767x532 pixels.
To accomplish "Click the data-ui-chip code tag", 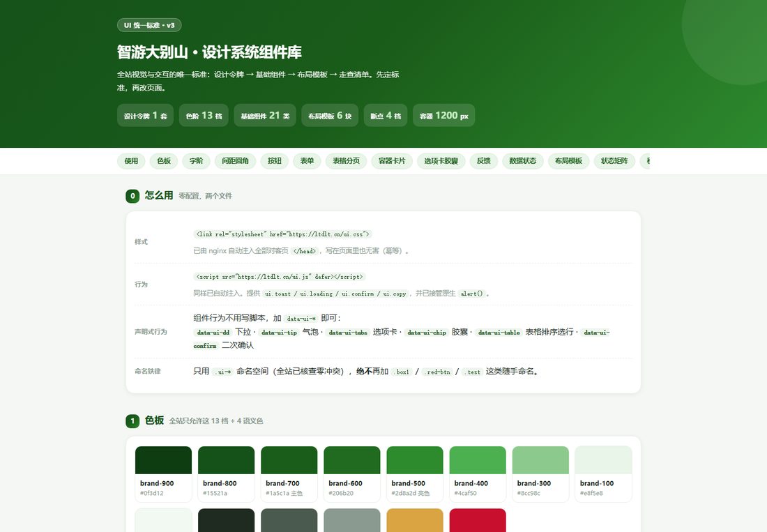I will (427, 333).
